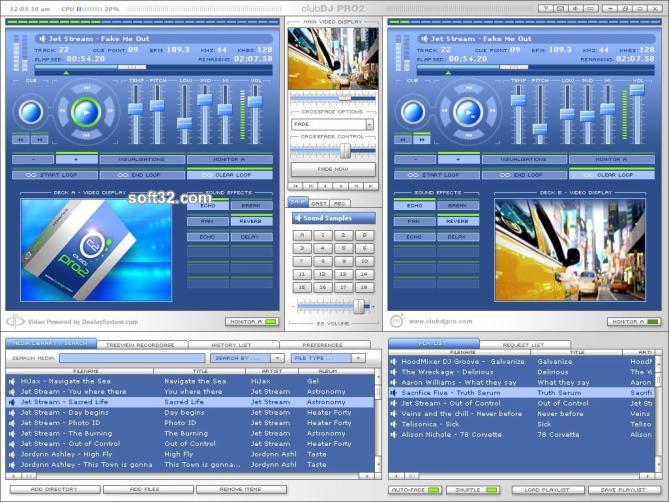Screen dimensions: 669x502
Task: Click Deck B's PITCH fader handle
Action: coord(540,129)
